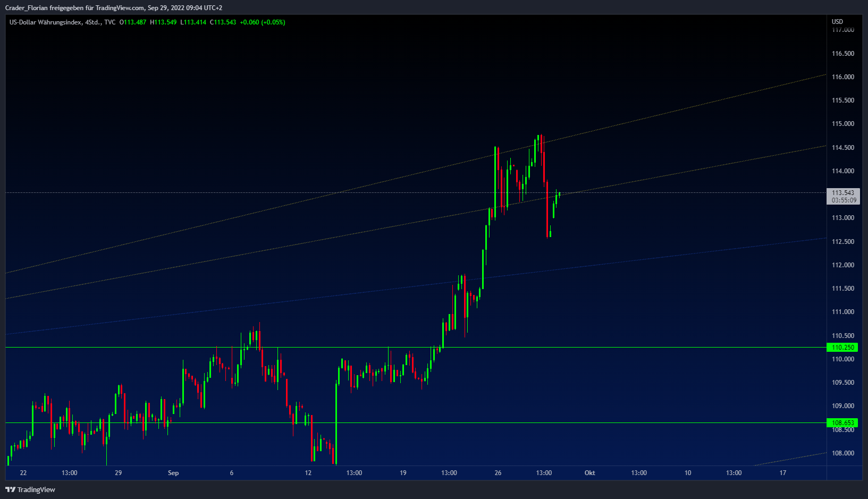
Task: Click the 114.500 price axis label
Action: 843,148
